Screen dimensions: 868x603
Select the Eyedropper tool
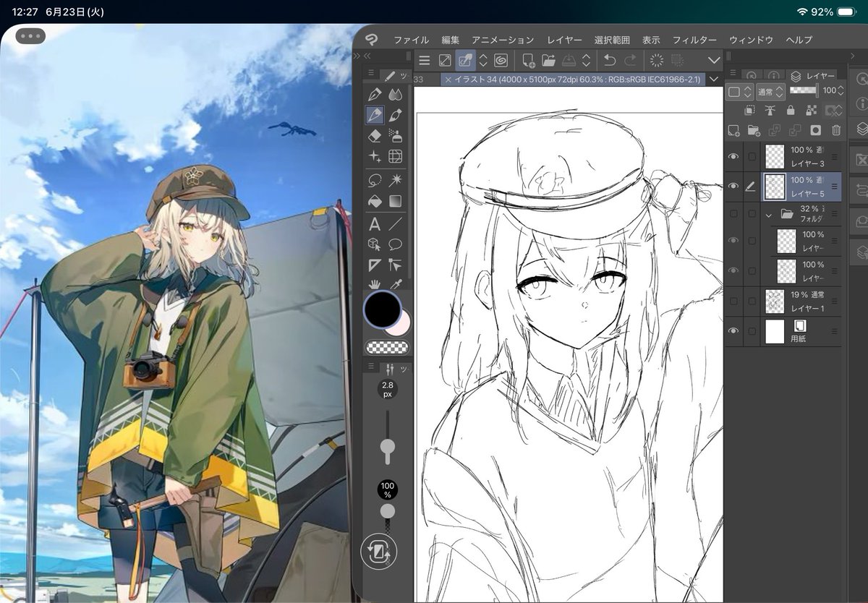395,284
